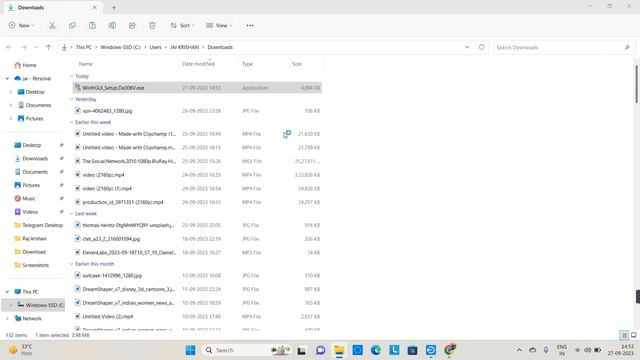Image resolution: width=640 pixels, height=360 pixels.
Task: Sort by Type column header
Action: 247,64
